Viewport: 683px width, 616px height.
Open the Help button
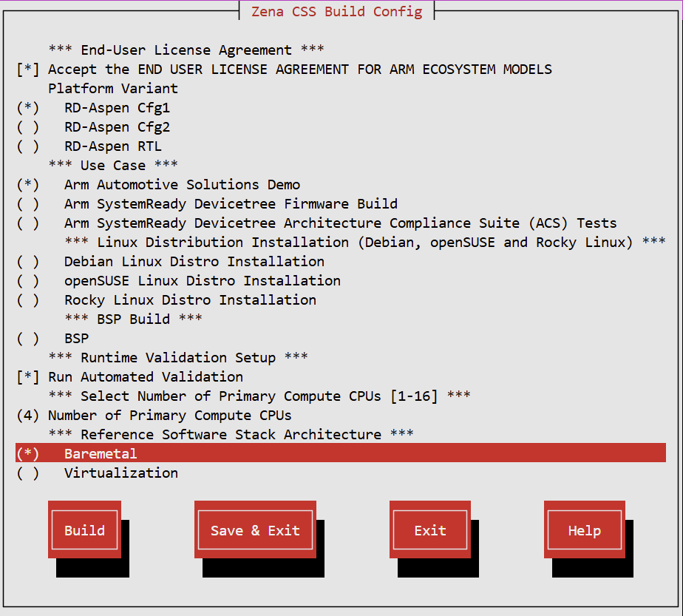(x=585, y=529)
